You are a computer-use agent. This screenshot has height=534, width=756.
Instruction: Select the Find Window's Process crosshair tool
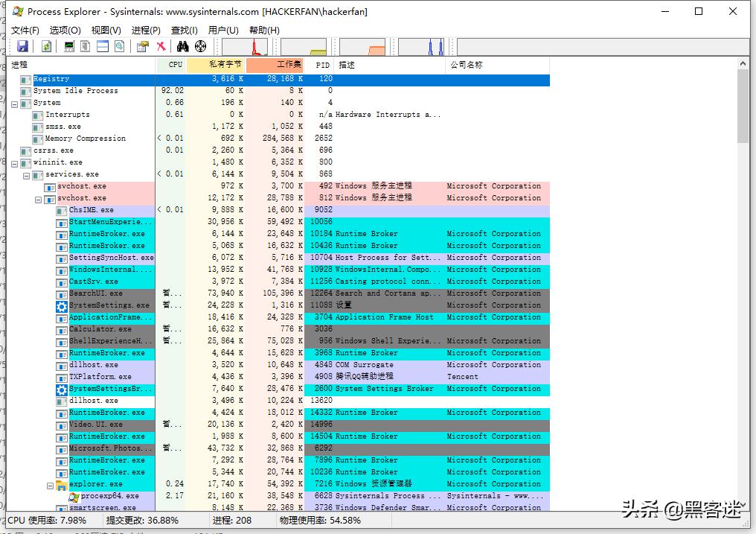click(200, 46)
